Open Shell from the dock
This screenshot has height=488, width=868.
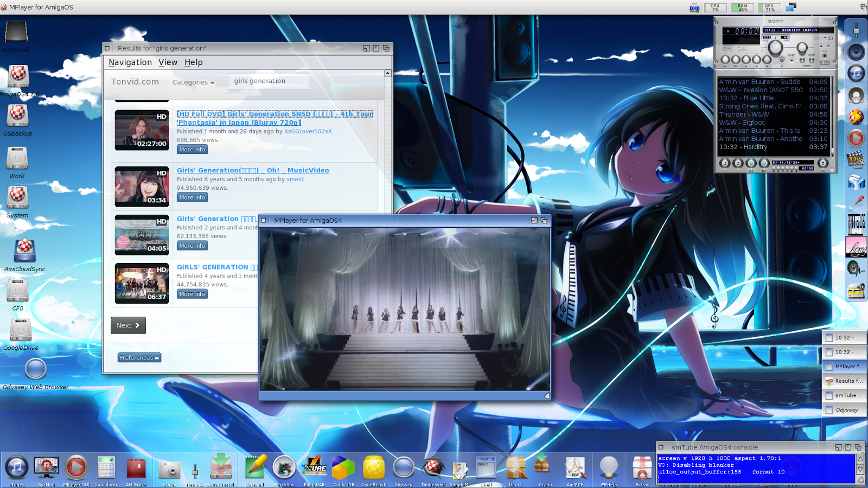click(x=486, y=468)
